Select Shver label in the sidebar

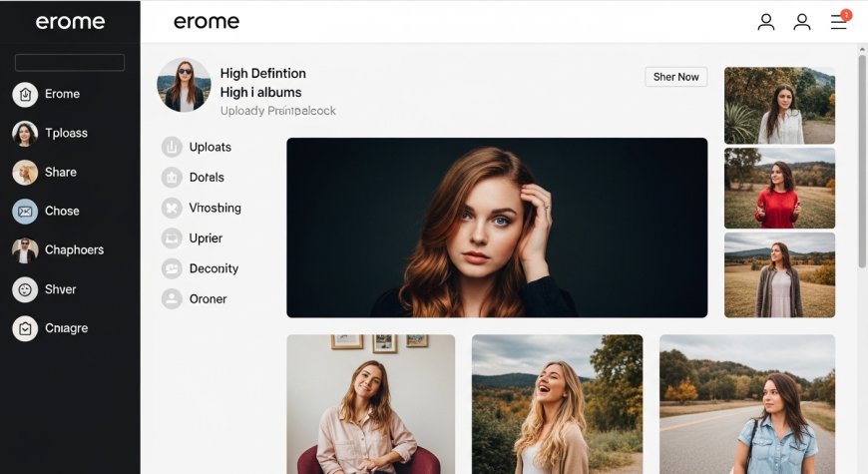pyautogui.click(x=60, y=289)
